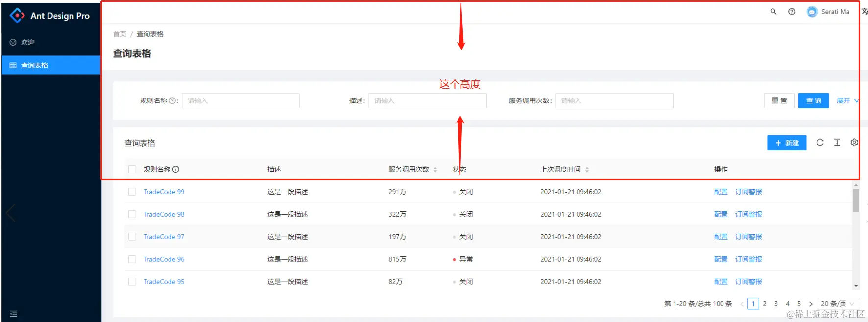Sort by 上次调度时间 column sorter

[587, 170]
